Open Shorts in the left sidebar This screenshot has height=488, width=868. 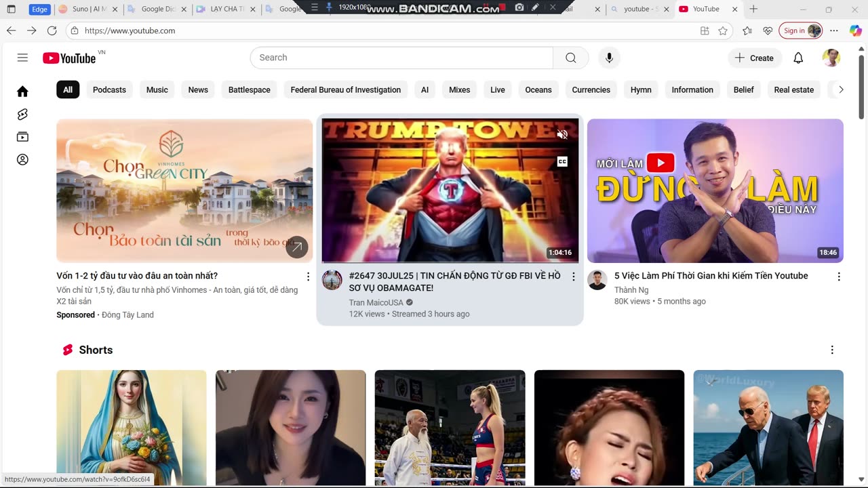point(22,115)
